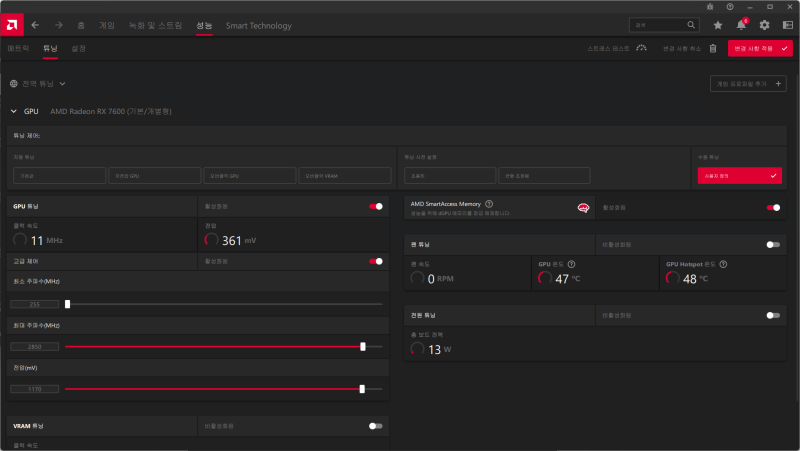Select the Balanced (균형 조정) tuning preset

pyautogui.click(x=544, y=176)
